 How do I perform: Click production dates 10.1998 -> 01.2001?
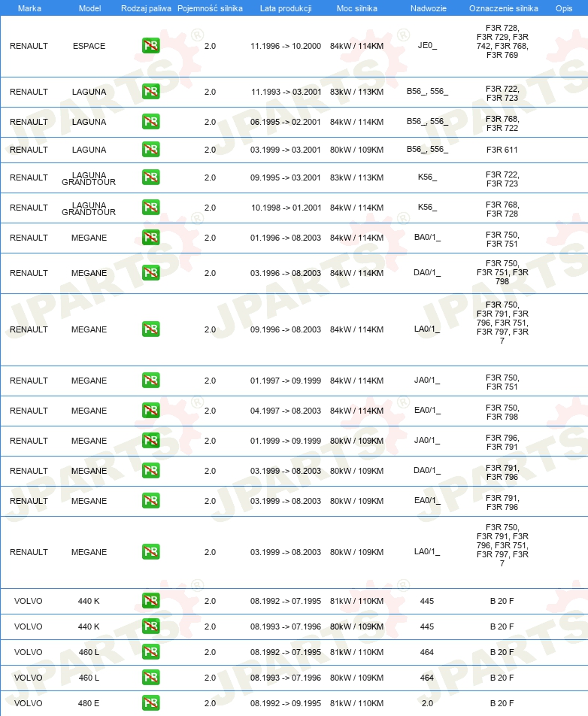[286, 208]
